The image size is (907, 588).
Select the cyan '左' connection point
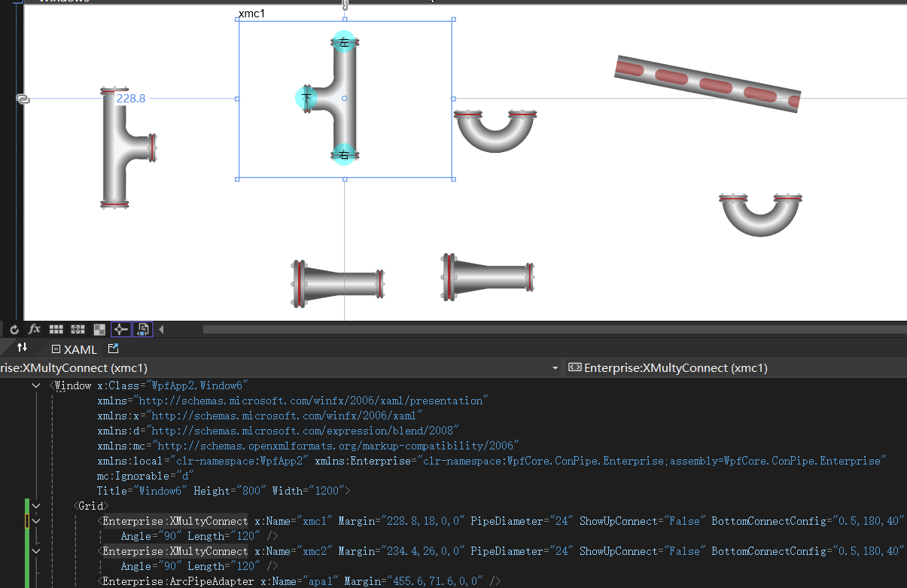[344, 42]
